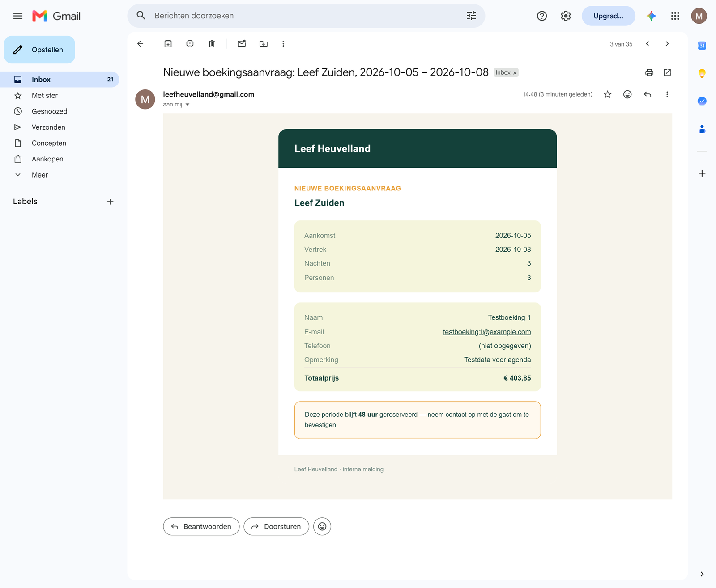Click the '3 van 35' counter
Image resolution: width=716 pixels, height=588 pixels.
(621, 44)
